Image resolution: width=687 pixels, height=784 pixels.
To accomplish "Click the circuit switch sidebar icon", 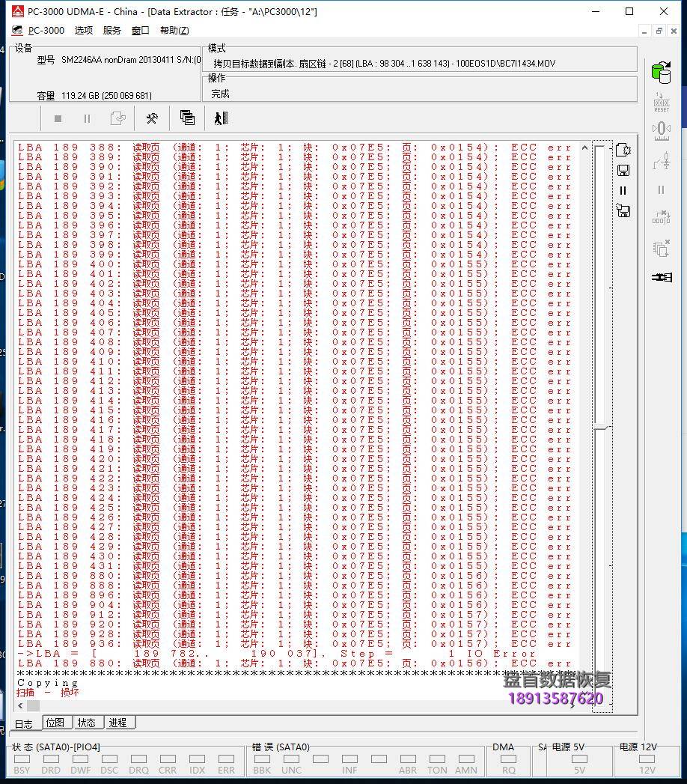I will tap(662, 161).
